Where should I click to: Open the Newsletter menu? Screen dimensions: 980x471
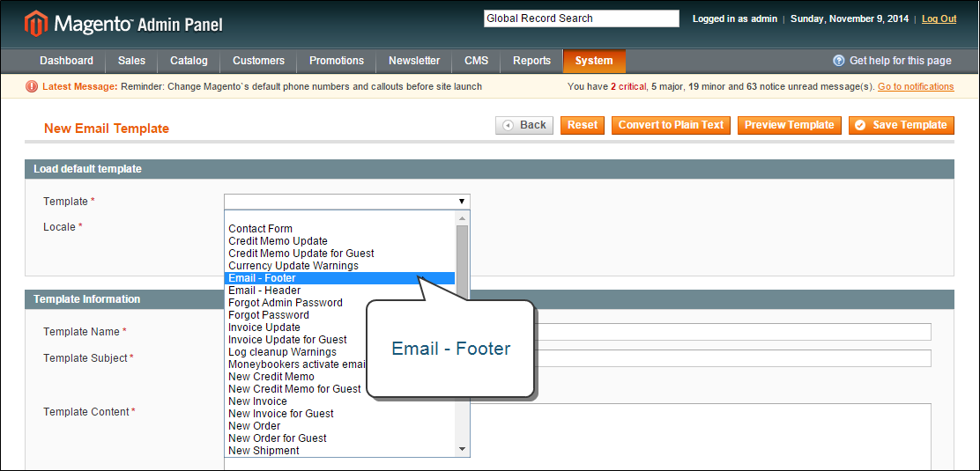[x=414, y=61]
